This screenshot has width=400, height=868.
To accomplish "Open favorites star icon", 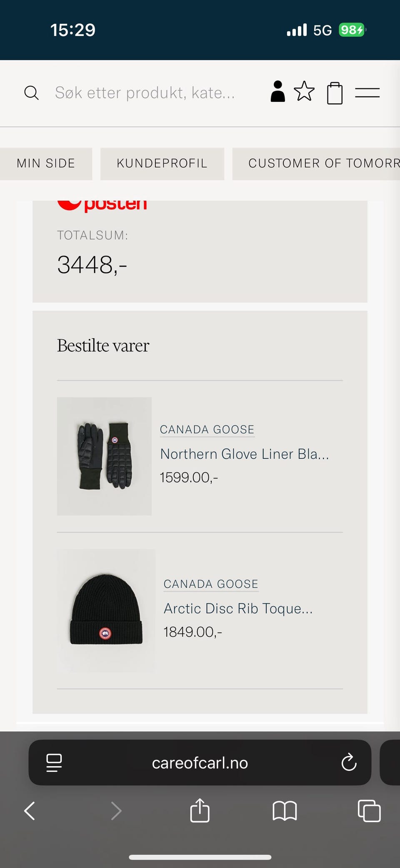I will tap(304, 91).
